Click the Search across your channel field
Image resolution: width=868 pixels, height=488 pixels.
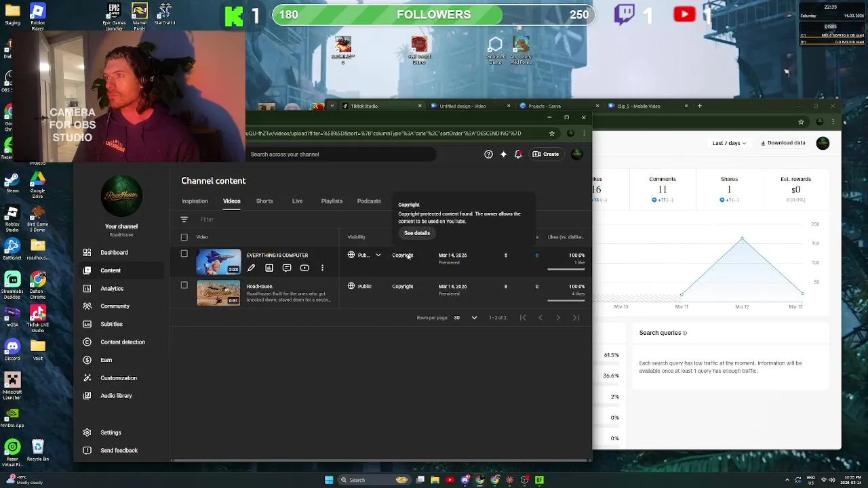coord(342,155)
